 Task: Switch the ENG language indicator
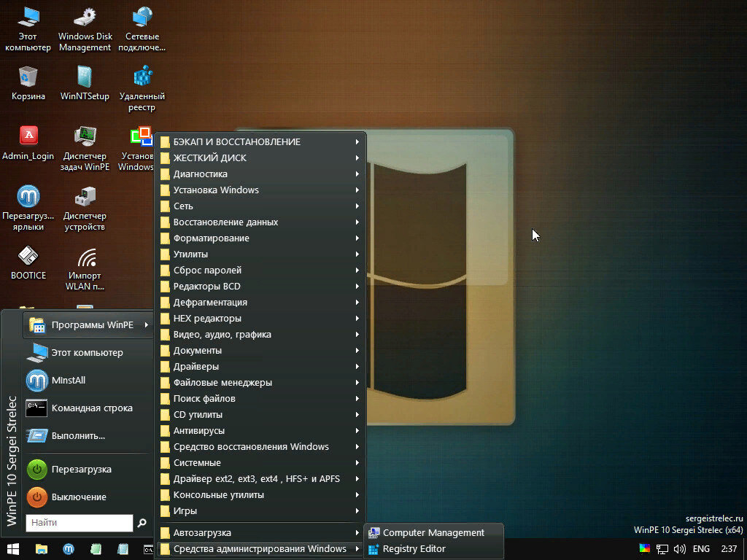701,549
